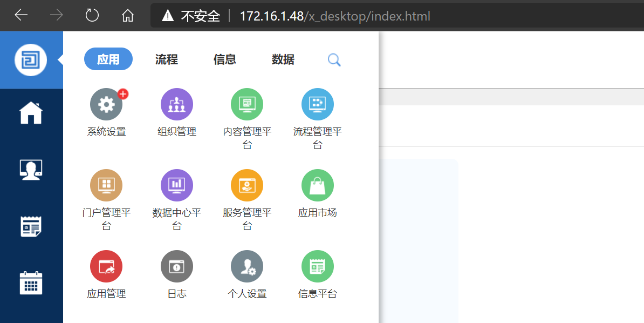The image size is (644, 323).
Task: Switch to the 流程 tab
Action: [167, 59]
